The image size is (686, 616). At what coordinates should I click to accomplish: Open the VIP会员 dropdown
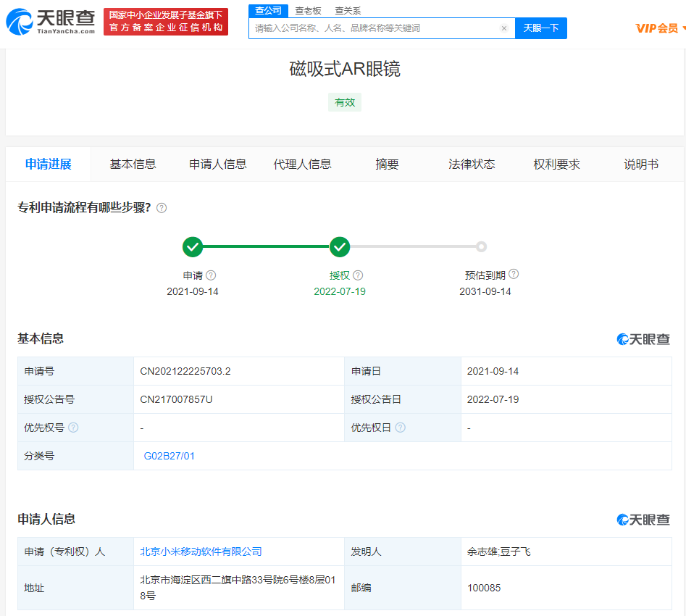[x=660, y=28]
